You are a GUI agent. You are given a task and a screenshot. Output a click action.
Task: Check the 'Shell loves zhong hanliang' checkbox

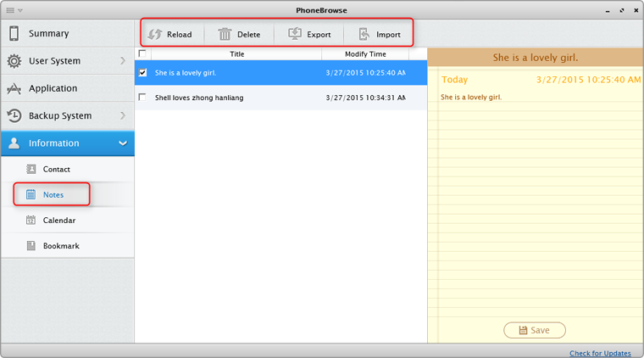click(142, 98)
